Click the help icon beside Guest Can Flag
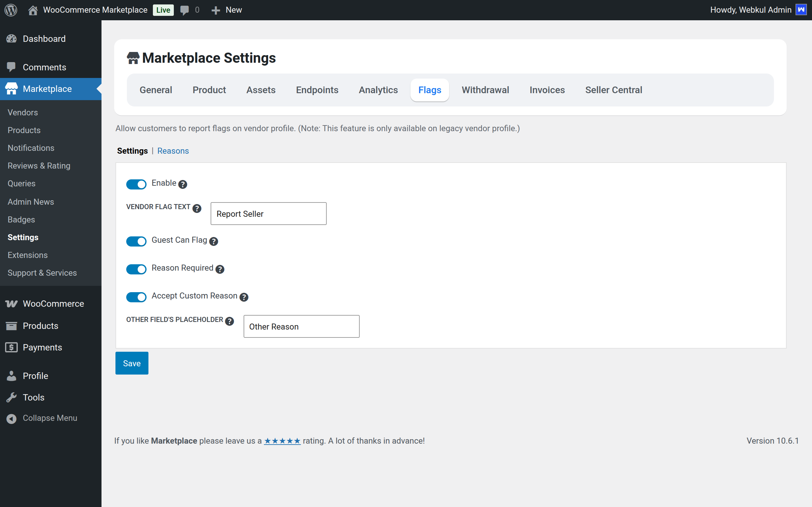This screenshot has width=812, height=507. (213, 241)
